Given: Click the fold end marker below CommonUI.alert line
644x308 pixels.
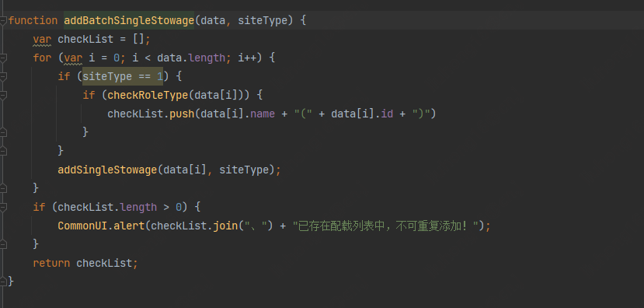Looking at the screenshot, I should coord(3,244).
